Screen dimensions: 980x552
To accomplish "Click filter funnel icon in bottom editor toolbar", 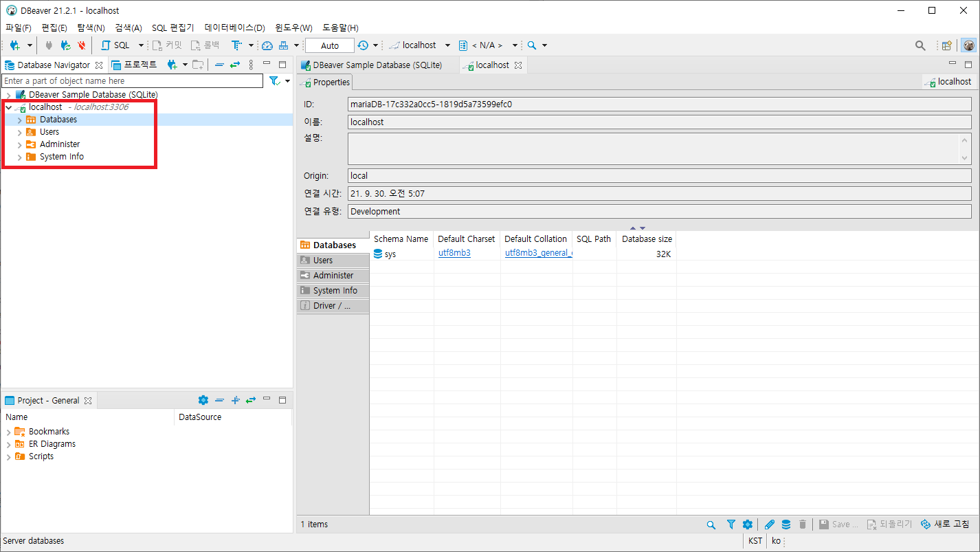I will 731,525.
